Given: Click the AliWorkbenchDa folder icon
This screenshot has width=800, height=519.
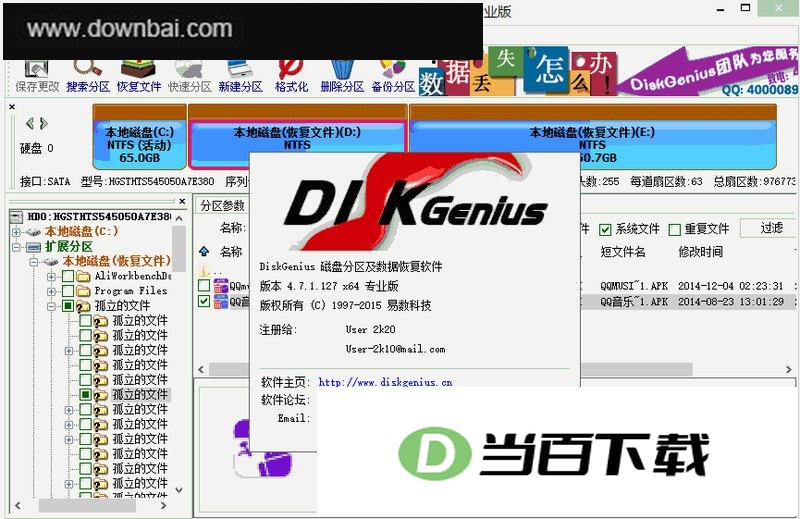Looking at the screenshot, I should pos(83,277).
